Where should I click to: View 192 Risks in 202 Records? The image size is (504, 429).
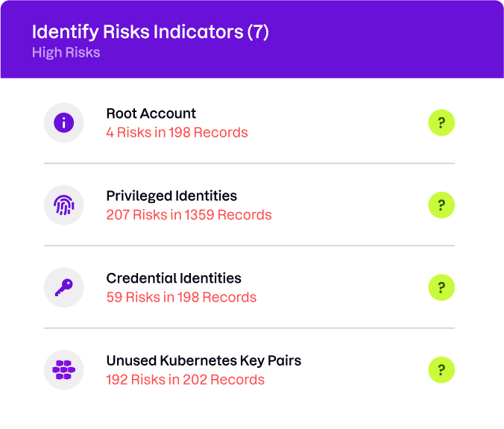coord(186,380)
